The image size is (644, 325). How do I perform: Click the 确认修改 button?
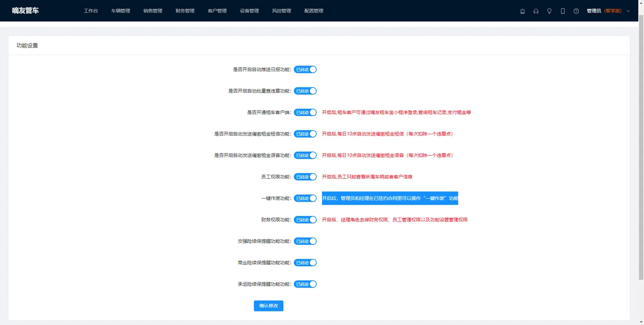(x=268, y=306)
